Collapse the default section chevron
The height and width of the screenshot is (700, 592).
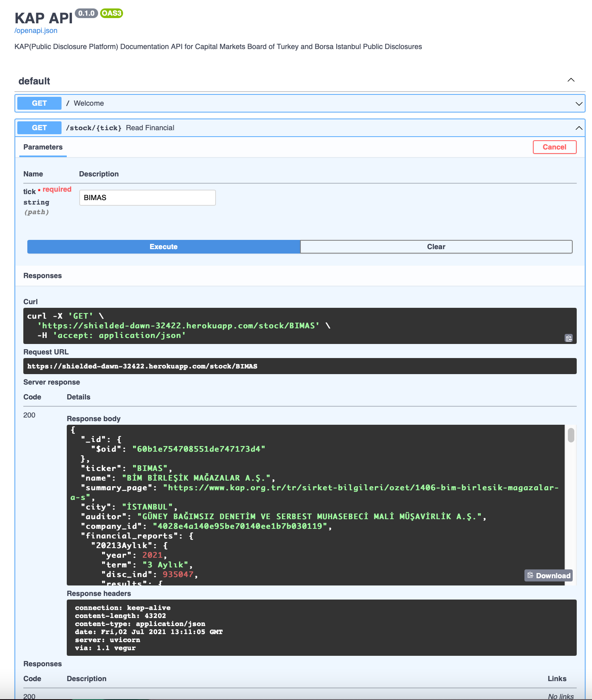click(571, 80)
